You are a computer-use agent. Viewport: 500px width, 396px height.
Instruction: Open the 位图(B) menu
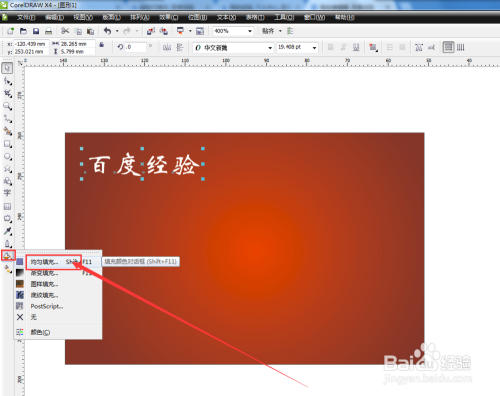point(197,17)
